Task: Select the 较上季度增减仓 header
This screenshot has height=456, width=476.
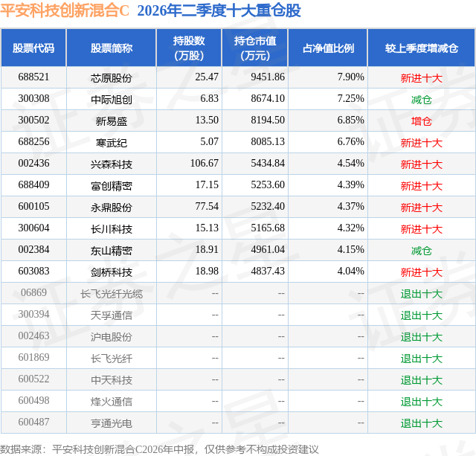Action: click(422, 48)
